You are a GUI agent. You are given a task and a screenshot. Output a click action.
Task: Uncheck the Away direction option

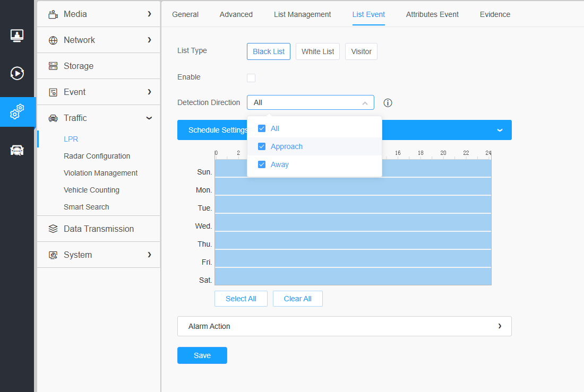(262, 164)
